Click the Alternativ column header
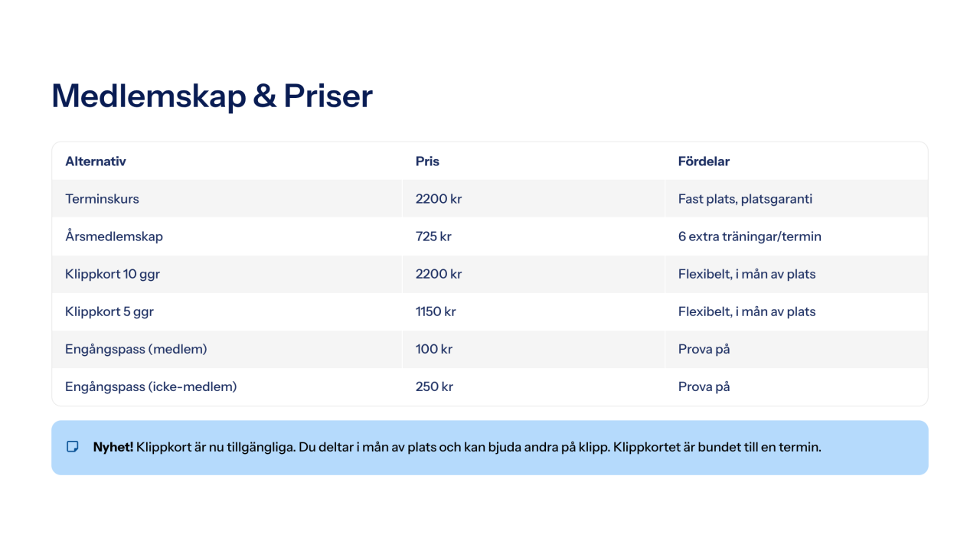980x551 pixels. [96, 161]
